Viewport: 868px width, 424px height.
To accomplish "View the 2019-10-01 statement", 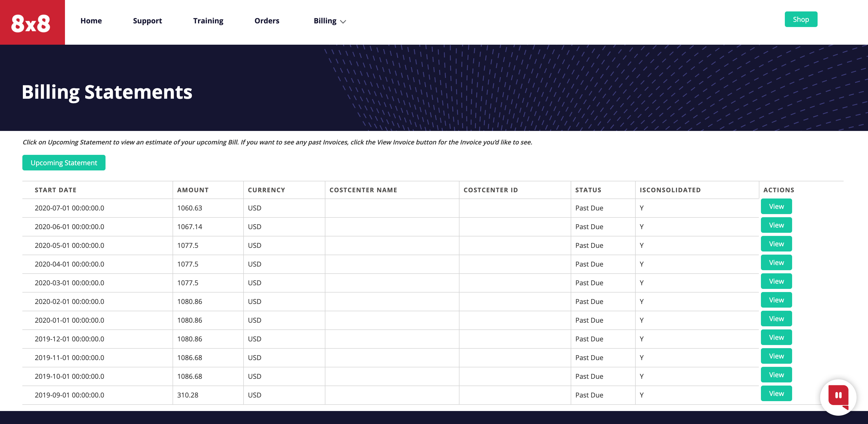I will tap(776, 374).
